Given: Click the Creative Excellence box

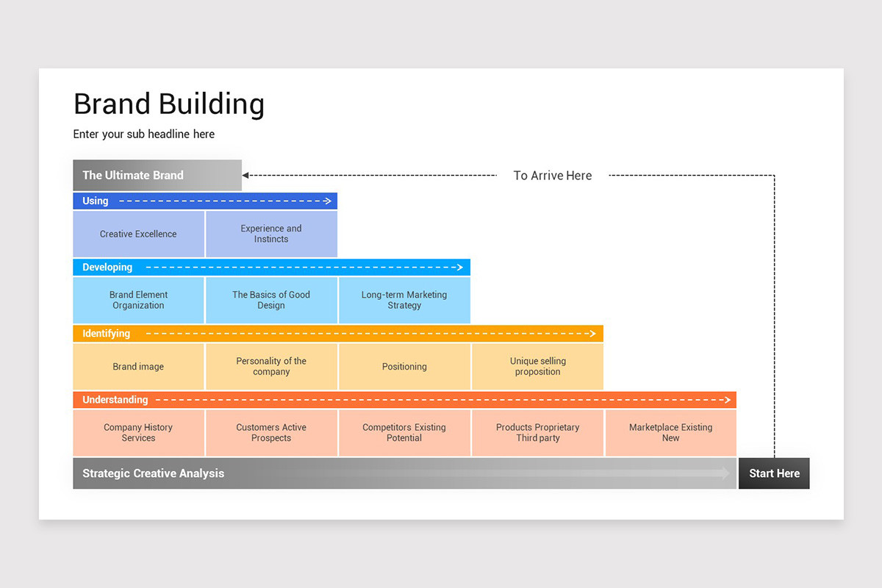Looking at the screenshot, I should 138,233.
